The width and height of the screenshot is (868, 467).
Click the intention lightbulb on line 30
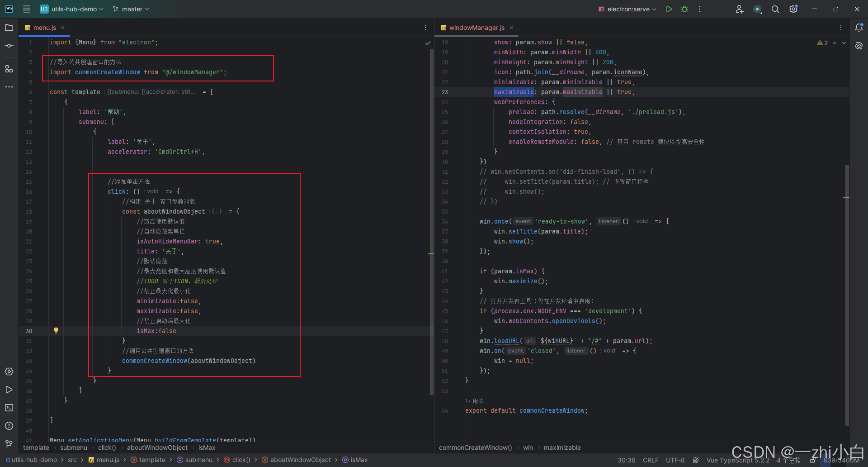point(56,331)
